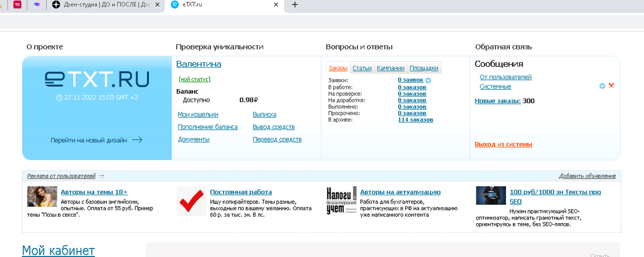
Task: Click Добавить объявление
Action: [587, 176]
